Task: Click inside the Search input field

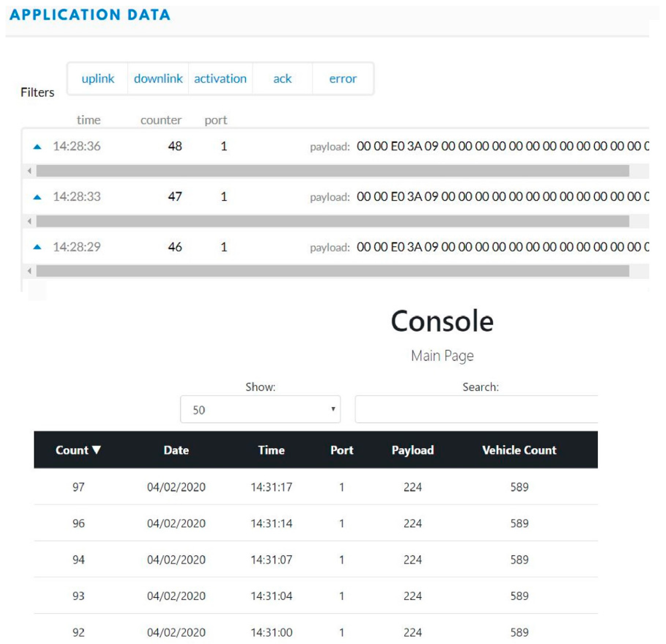Action: [x=476, y=409]
